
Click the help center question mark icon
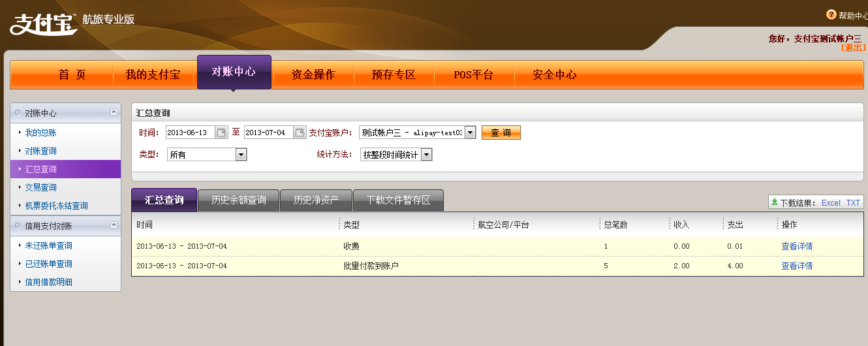(831, 14)
